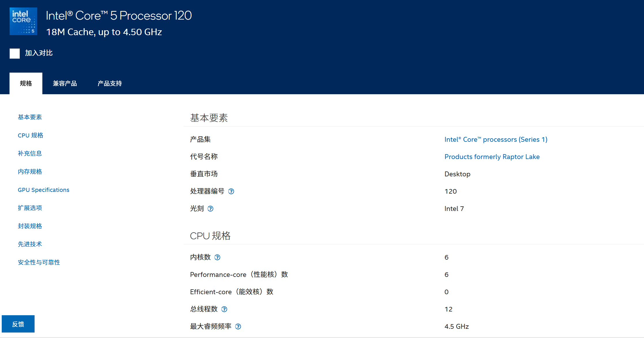Go to 安全性与可靠性 sidebar link
The height and width of the screenshot is (338, 644).
coord(39,262)
